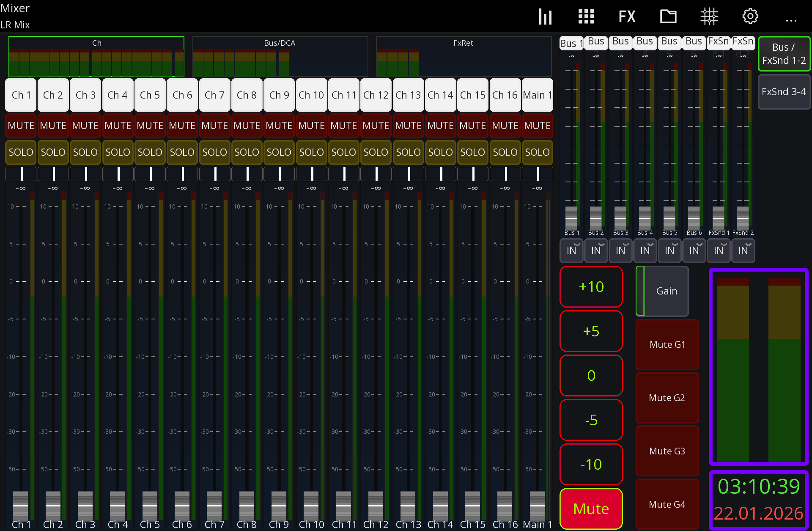Click the Main 1 fader handle
The height and width of the screenshot is (531, 812).
click(x=538, y=505)
